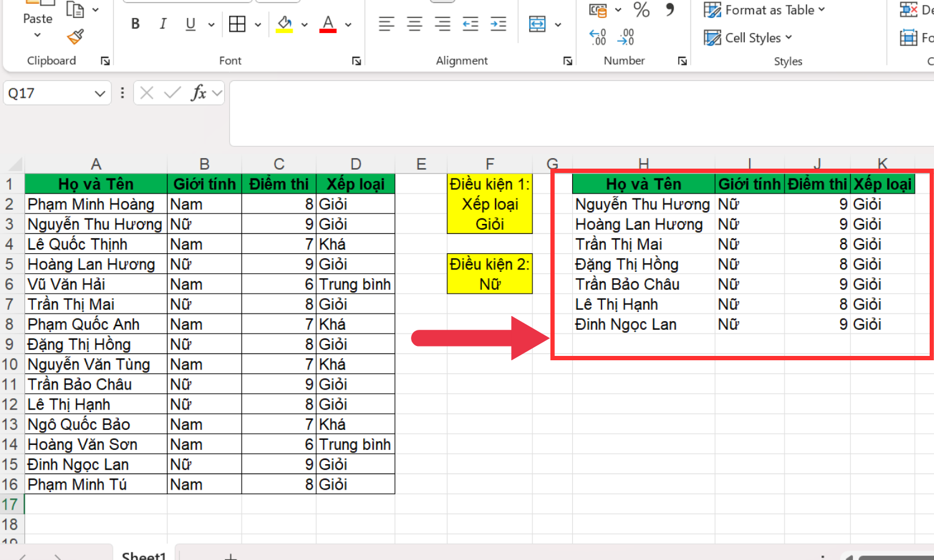Screen dimensions: 934x560
Task: Click the Điều kiện 1: cell
Action: coord(489,184)
